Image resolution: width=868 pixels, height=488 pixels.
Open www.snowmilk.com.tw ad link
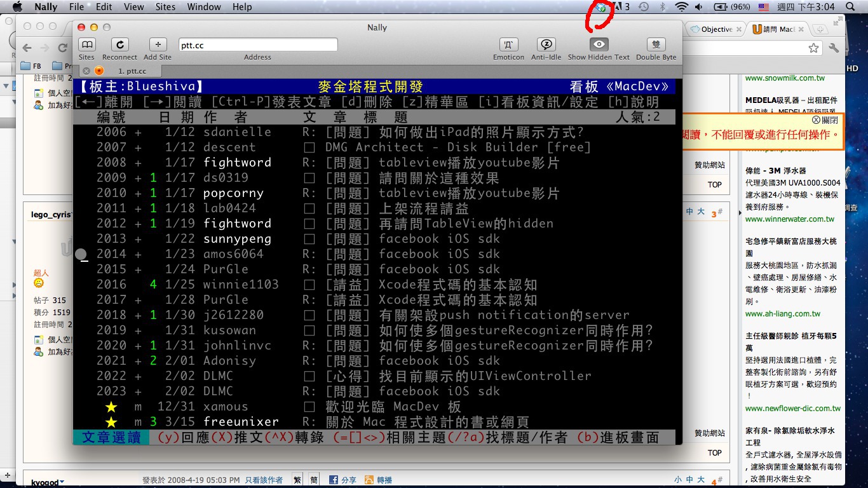pyautogui.click(x=785, y=78)
